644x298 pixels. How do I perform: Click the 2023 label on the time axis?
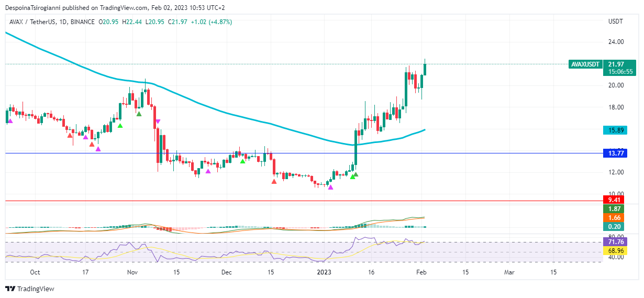click(324, 272)
